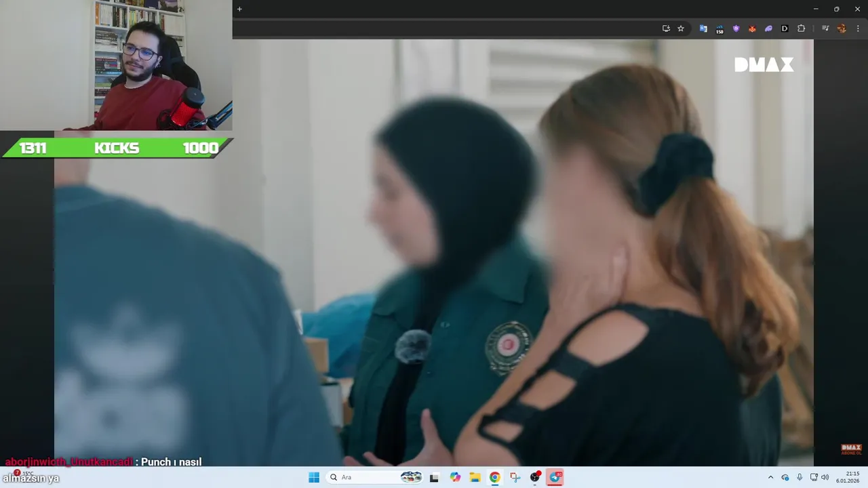Open the Google Translate extension icon

tap(703, 28)
